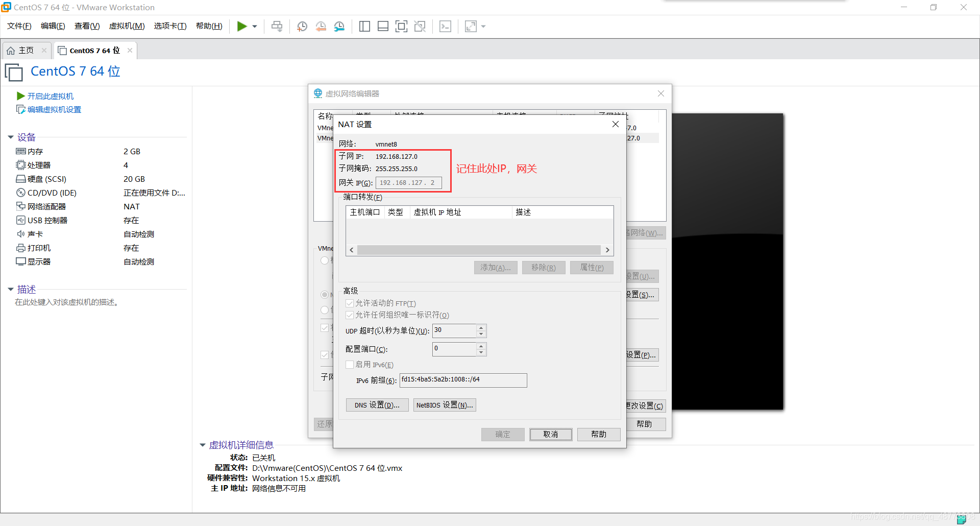Image resolution: width=980 pixels, height=526 pixels.
Task: Click 编辑虚拟机设置 link
Action: (x=54, y=109)
